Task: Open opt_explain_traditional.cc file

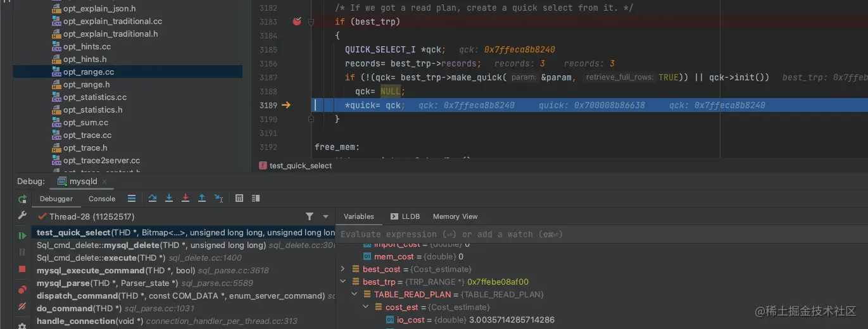Action: tap(113, 22)
